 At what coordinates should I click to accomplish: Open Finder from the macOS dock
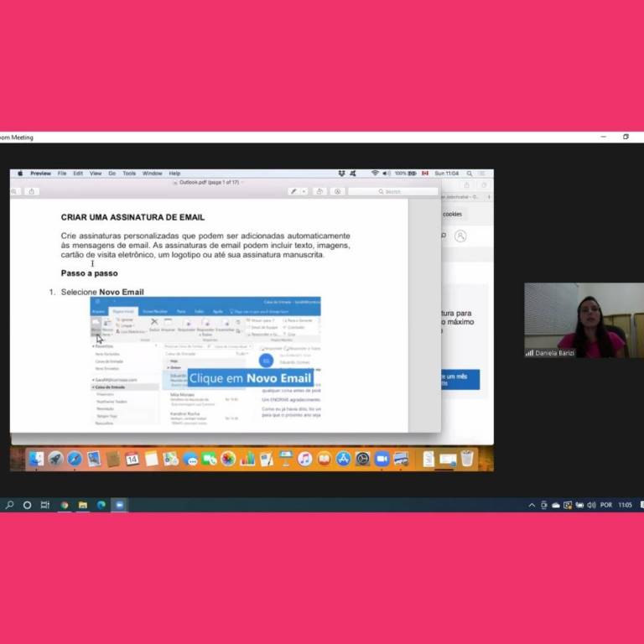tap(35, 459)
